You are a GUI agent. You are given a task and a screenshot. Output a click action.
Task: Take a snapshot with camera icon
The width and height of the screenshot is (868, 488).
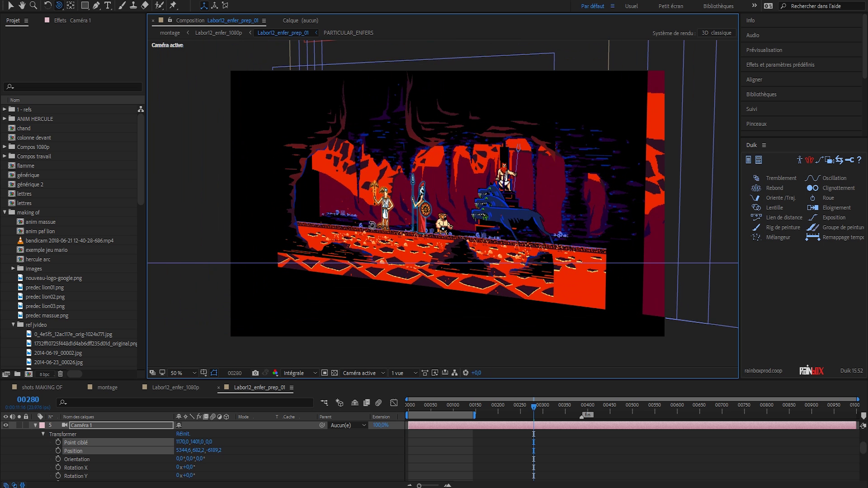255,373
